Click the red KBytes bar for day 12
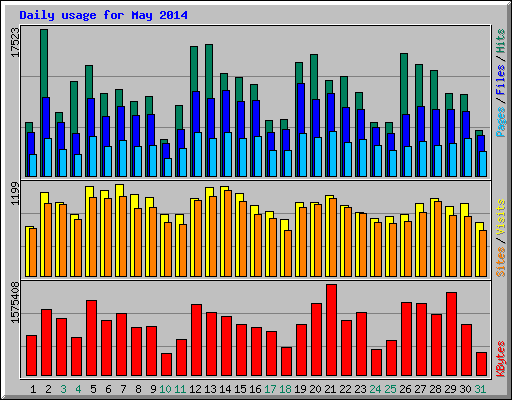512x400 pixels. pyautogui.click(x=196, y=340)
